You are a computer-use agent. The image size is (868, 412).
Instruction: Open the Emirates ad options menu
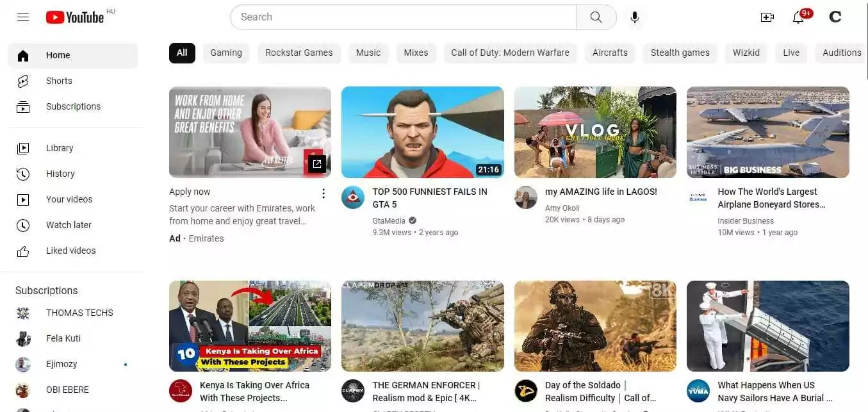coord(323,194)
